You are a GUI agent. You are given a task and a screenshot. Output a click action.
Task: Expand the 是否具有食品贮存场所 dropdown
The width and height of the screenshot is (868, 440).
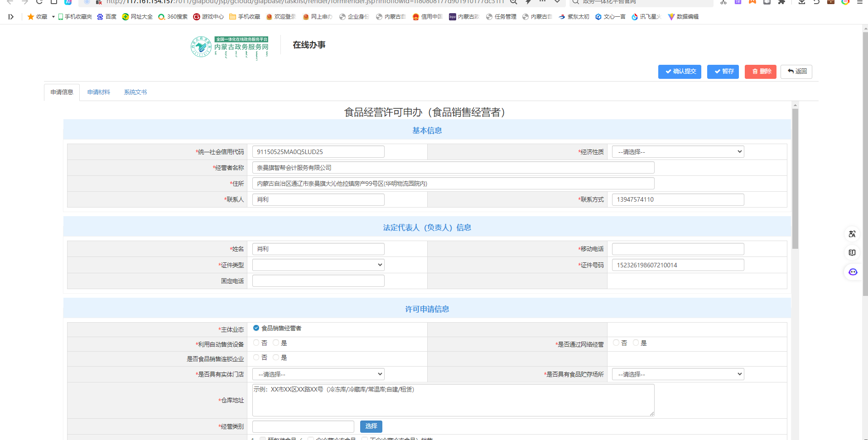click(678, 374)
